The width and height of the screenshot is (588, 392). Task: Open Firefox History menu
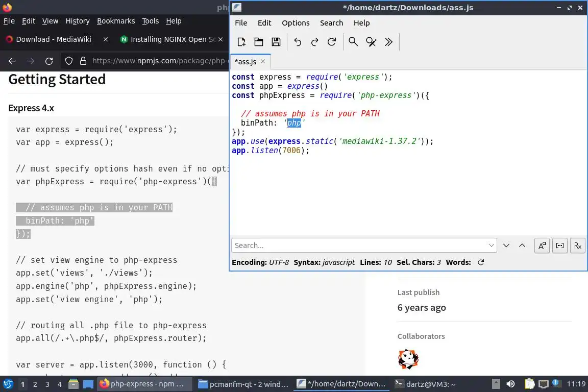(78, 21)
